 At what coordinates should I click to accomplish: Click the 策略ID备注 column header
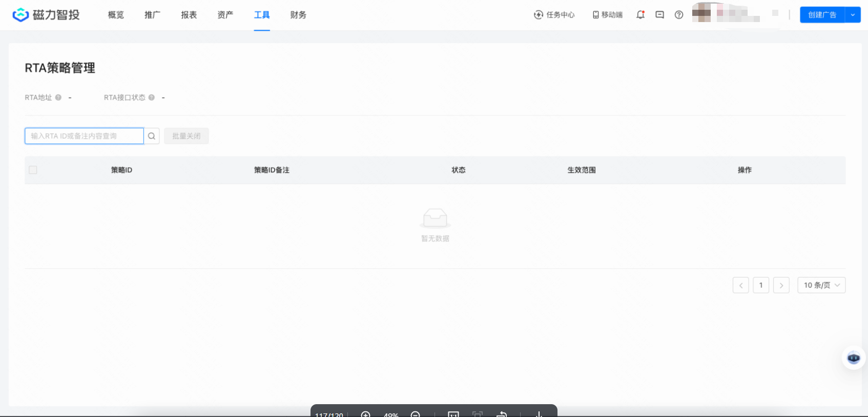pos(272,170)
